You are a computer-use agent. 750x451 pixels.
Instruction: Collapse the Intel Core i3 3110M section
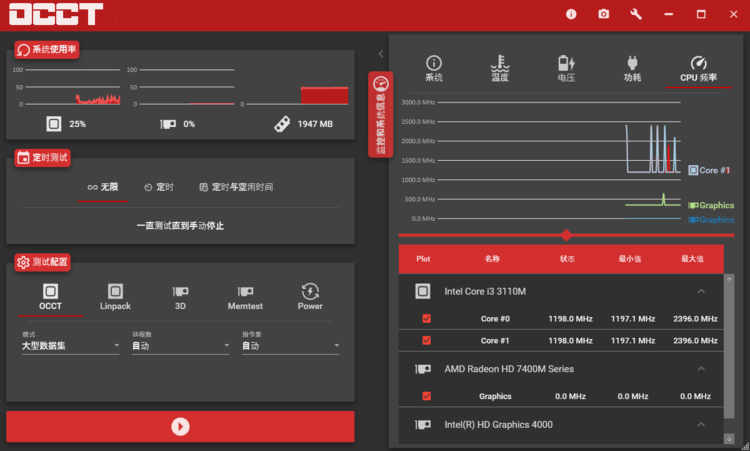(701, 291)
